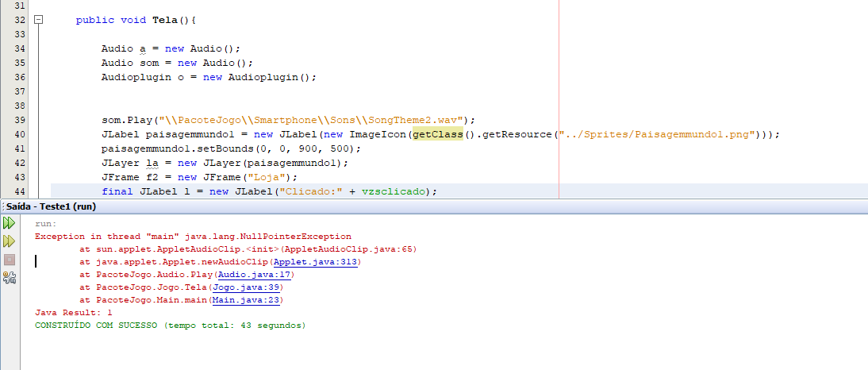
Task: Click the vzsclicado variable on line 44
Action: [394, 191]
